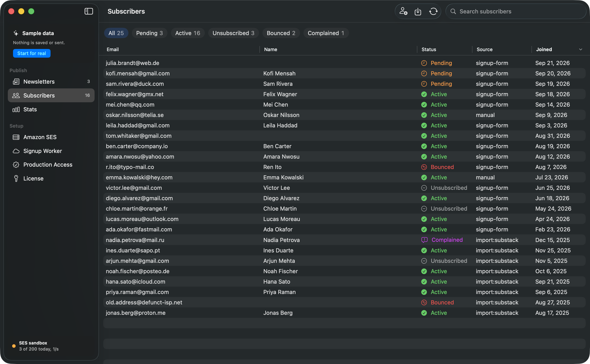Click the Pending status icon for julia.brandt@web.de
The height and width of the screenshot is (364, 590).
click(424, 63)
